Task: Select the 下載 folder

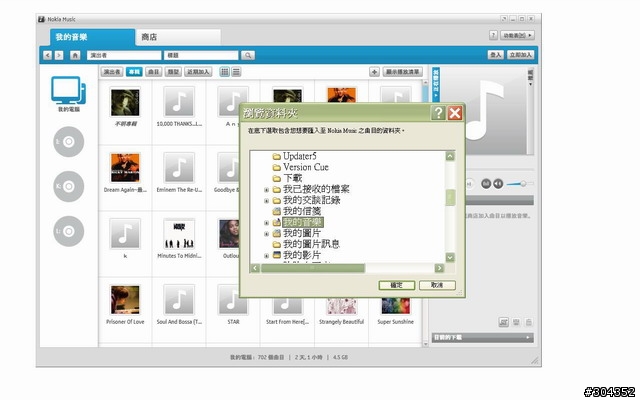Action: 287,178
